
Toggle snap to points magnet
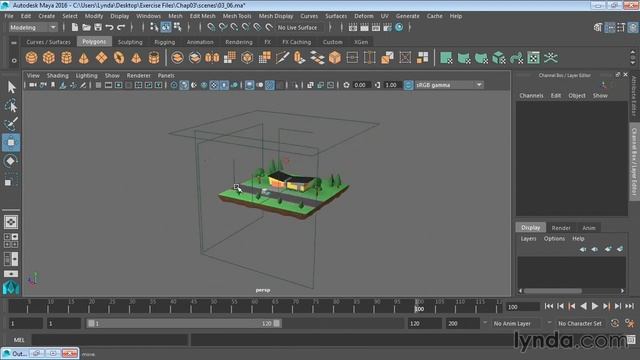click(234, 27)
